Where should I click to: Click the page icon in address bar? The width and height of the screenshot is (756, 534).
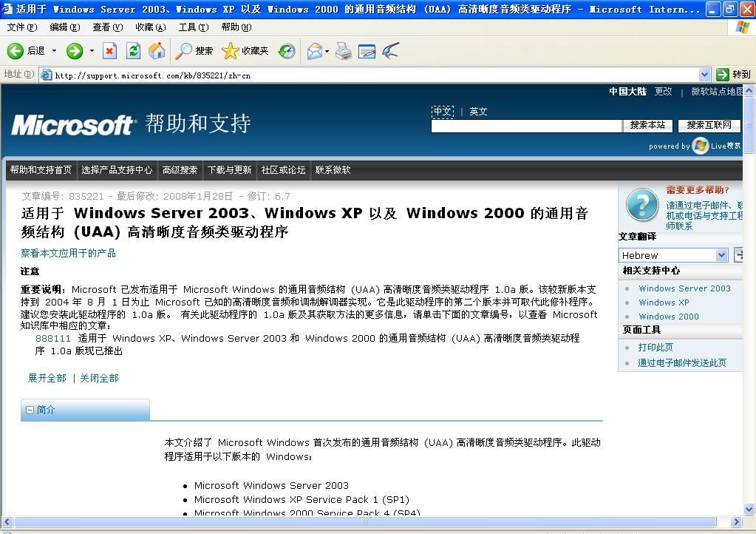pyautogui.click(x=46, y=75)
